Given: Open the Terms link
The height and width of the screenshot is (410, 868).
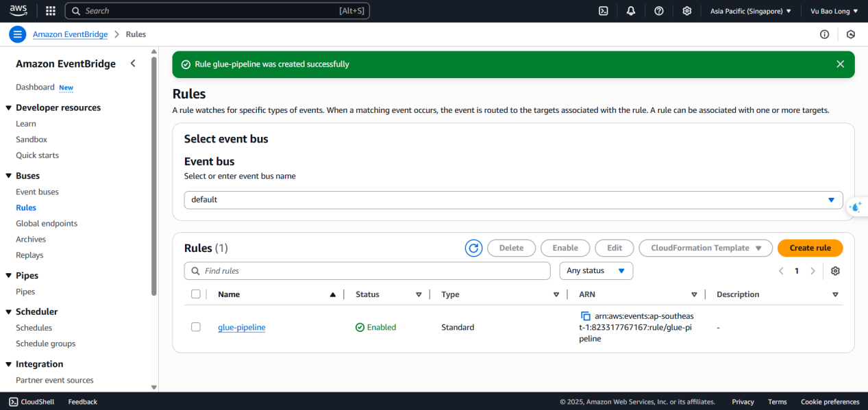Looking at the screenshot, I should tap(778, 402).
